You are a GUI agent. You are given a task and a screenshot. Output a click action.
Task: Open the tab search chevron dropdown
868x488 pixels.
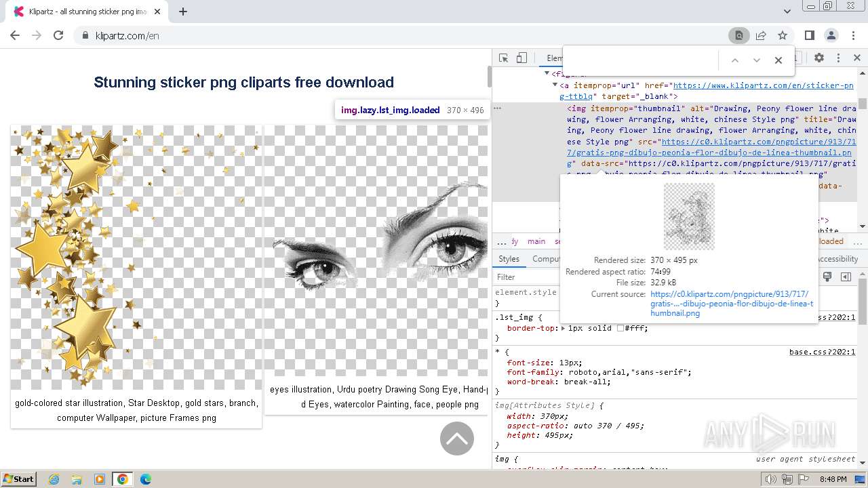tap(787, 12)
